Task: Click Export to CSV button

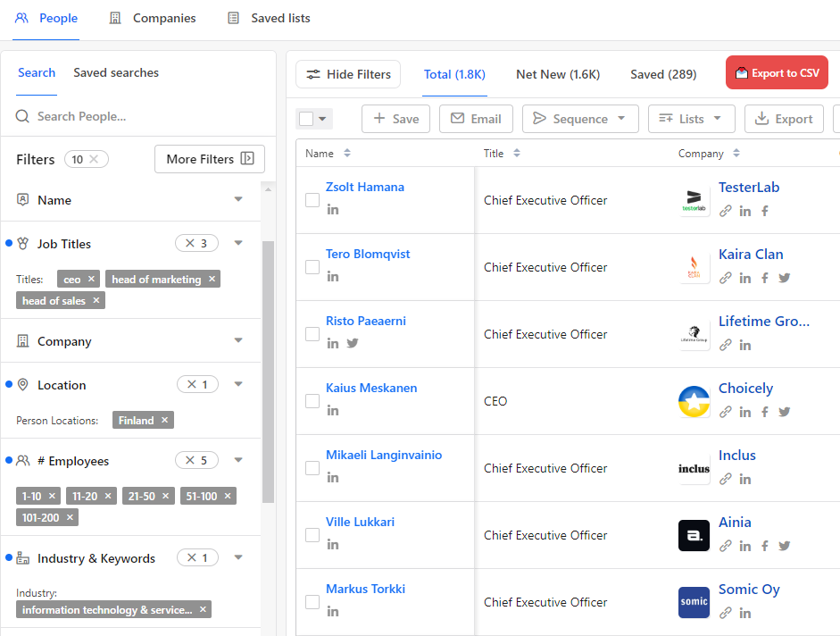Action: (x=777, y=73)
